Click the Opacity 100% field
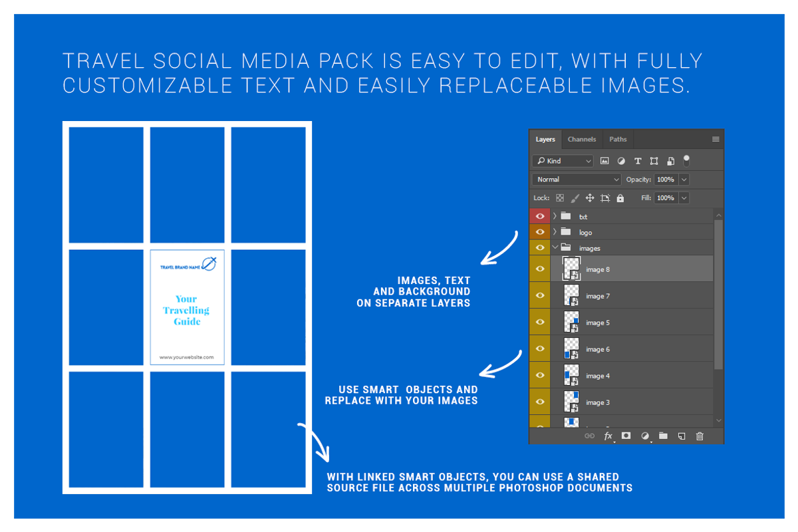 pyautogui.click(x=666, y=180)
